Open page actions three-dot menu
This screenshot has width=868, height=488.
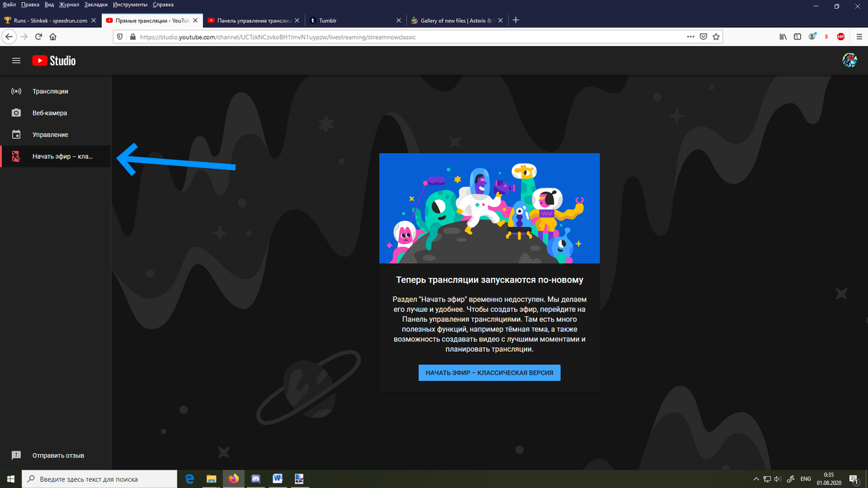690,37
